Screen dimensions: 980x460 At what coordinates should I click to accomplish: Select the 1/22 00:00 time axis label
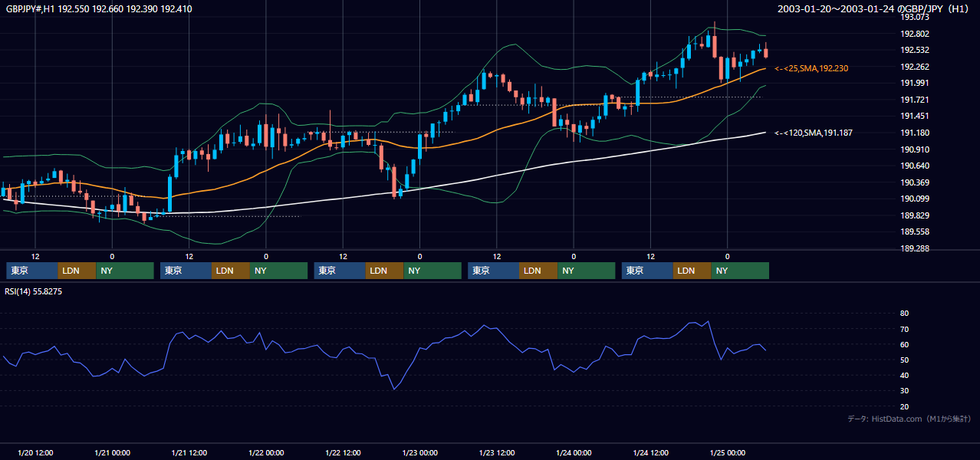[265, 453]
